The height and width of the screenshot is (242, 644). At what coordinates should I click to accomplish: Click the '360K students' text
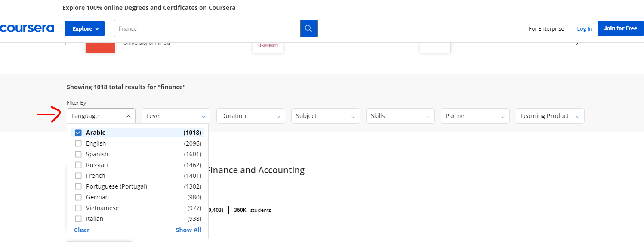(x=253, y=210)
